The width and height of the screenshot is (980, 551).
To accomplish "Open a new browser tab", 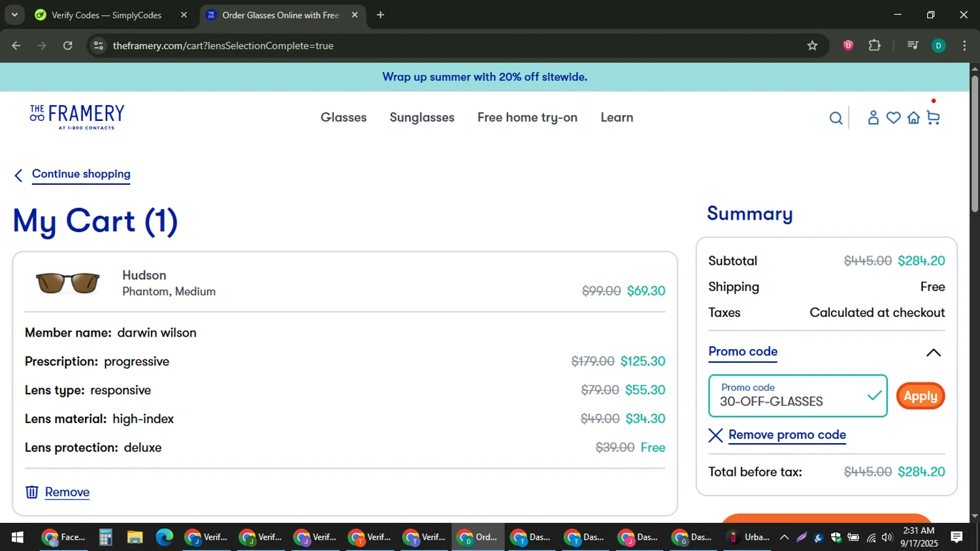I will tap(380, 15).
